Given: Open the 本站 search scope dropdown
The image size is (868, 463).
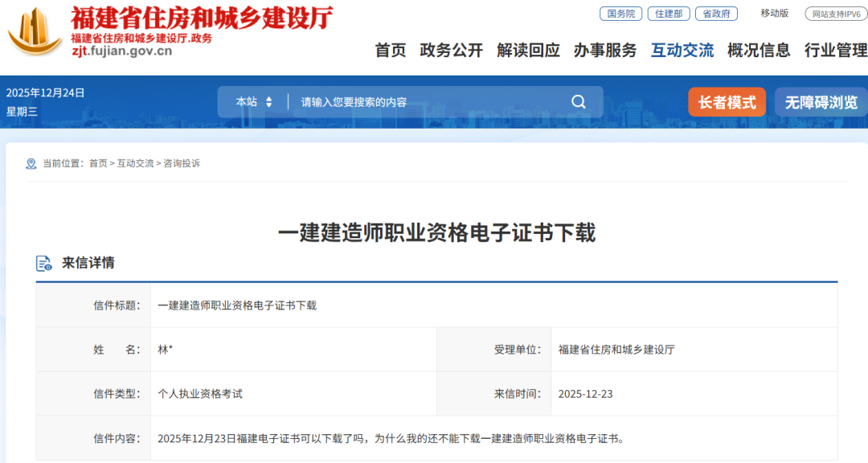Looking at the screenshot, I should tap(254, 102).
